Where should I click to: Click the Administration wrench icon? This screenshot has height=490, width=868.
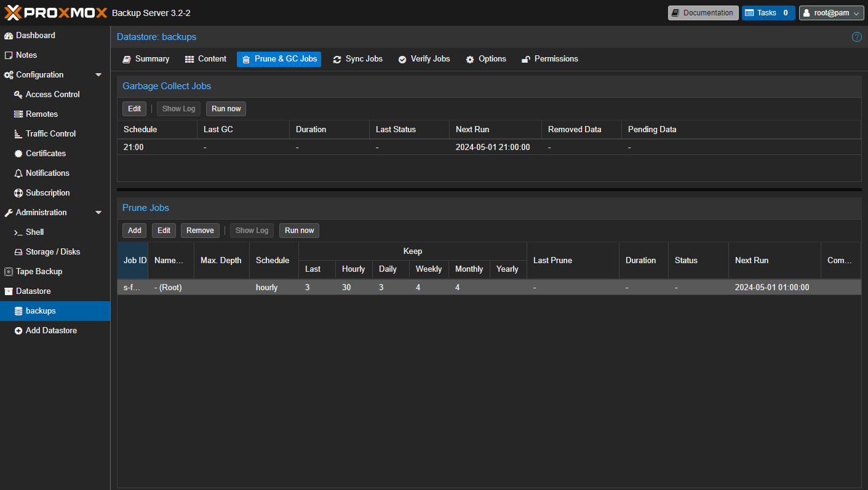[9, 213]
